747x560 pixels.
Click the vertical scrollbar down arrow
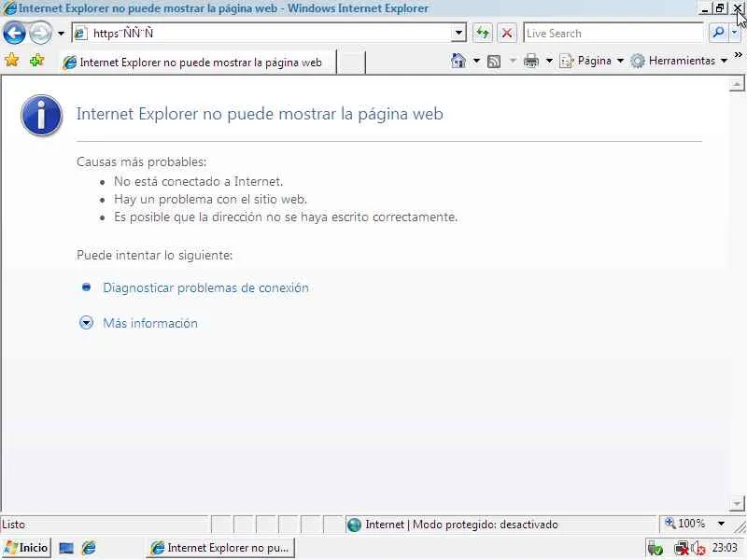click(x=737, y=503)
